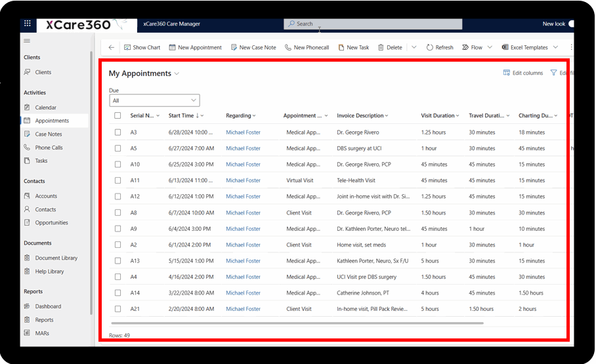Click the Dashboard sidebar icon
The height and width of the screenshot is (364, 596).
click(x=27, y=306)
